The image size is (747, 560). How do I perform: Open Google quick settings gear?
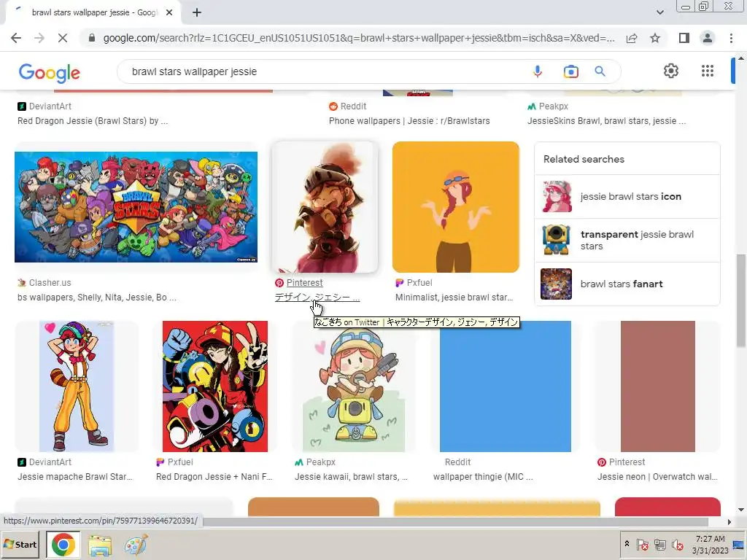(x=671, y=71)
